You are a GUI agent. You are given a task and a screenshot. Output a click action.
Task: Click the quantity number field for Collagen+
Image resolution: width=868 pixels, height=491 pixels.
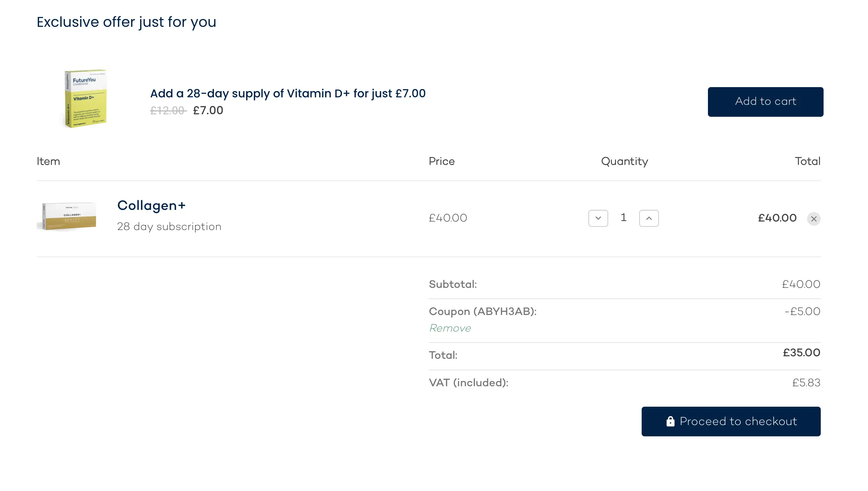(x=623, y=218)
